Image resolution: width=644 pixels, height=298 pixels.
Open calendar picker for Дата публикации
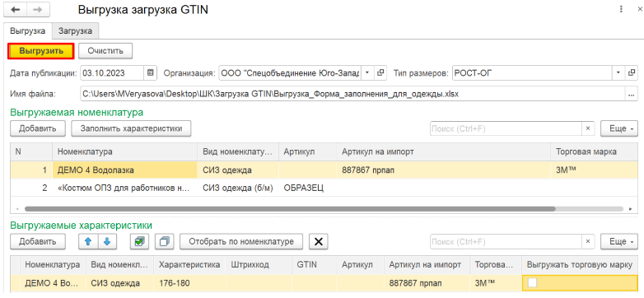pos(150,73)
